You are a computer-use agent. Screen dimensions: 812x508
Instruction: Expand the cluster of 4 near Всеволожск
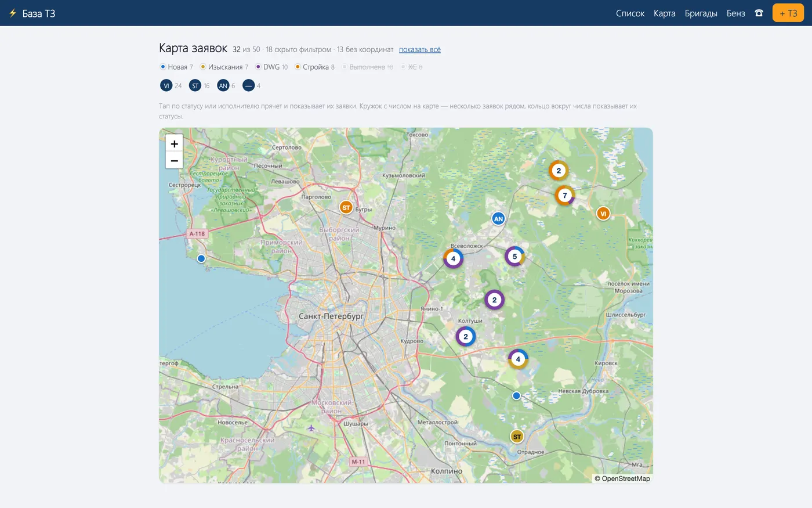tap(453, 258)
